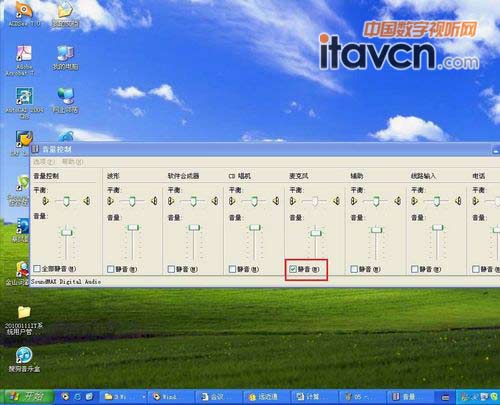Click the left speaker icon under 波形 balance
Image resolution: width=500 pixels, height=405 pixels.
(x=110, y=201)
